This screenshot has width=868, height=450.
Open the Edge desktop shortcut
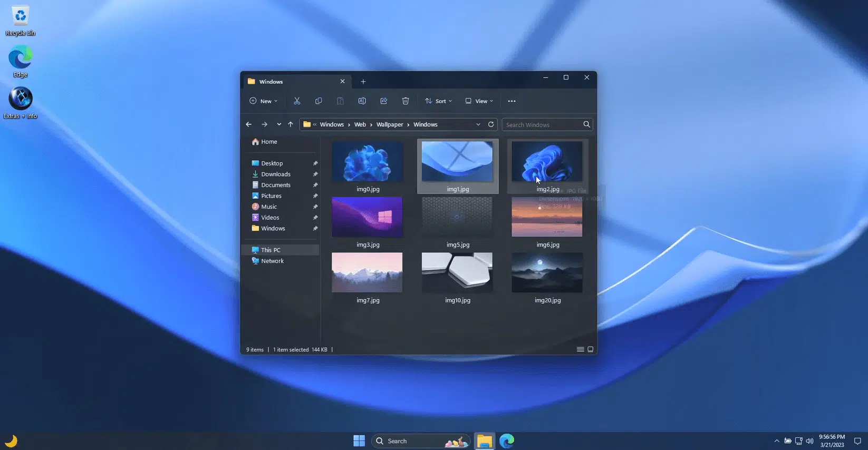[x=21, y=62]
